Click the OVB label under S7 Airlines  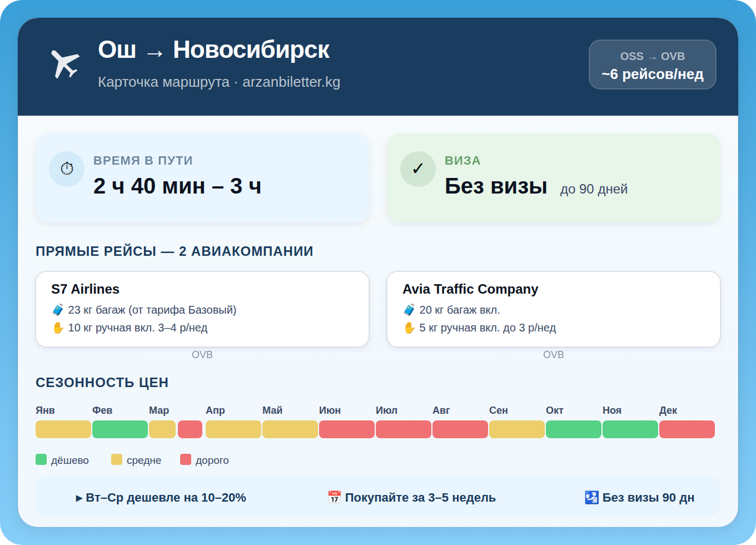(x=202, y=354)
